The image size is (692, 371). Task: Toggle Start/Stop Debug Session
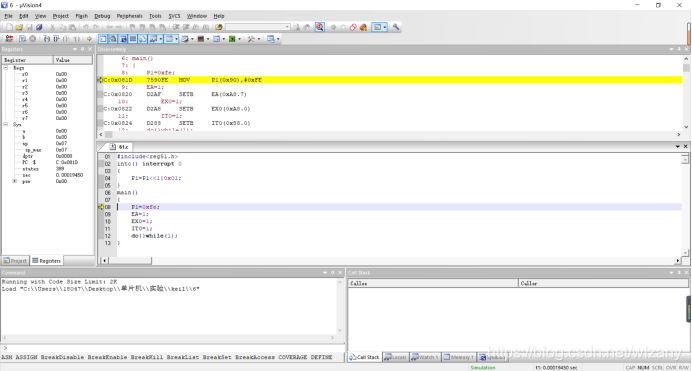(320, 27)
